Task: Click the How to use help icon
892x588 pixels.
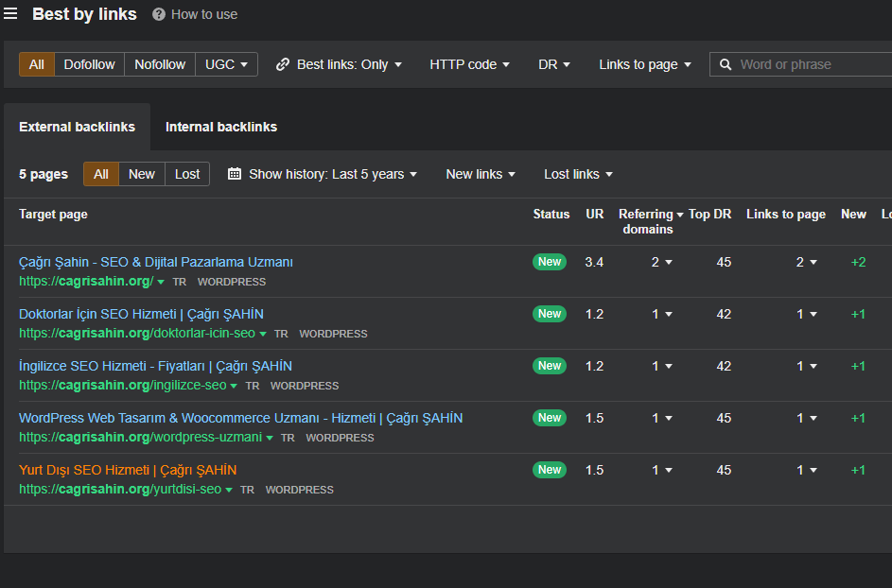Action: [159, 14]
